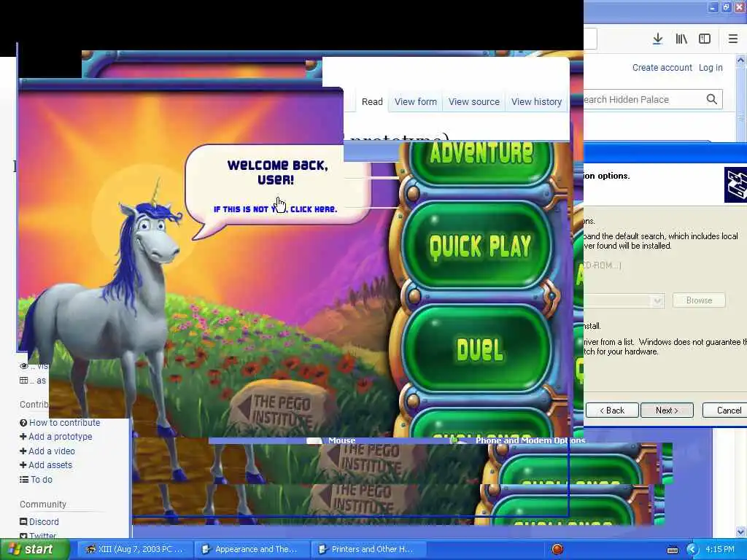
Task: Toggle the Firefox sidebar icon
Action: click(705, 39)
